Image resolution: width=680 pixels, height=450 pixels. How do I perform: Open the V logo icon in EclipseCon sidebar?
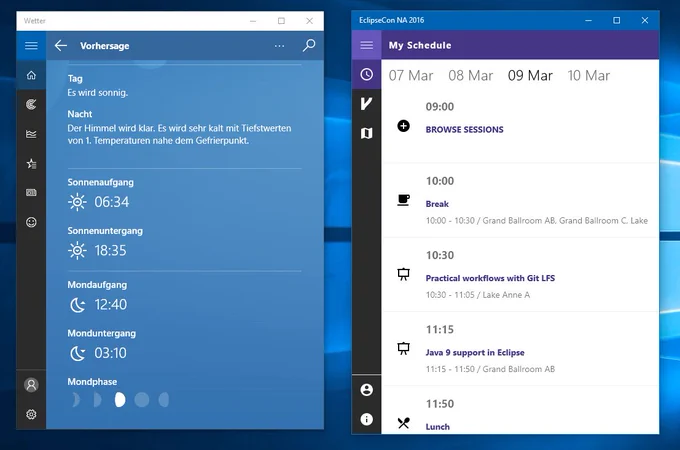(366, 104)
